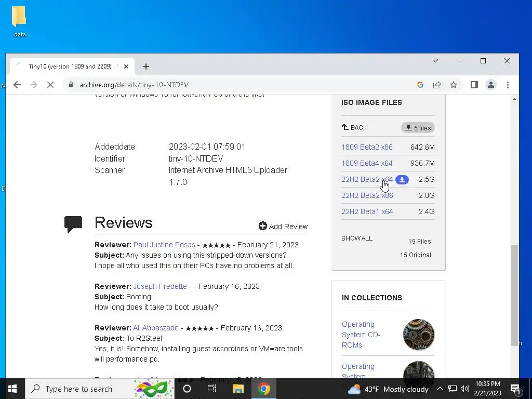This screenshot has width=532, height=399.
Task: Open first Operating System CD-ROMs collection link
Action: pos(361,335)
